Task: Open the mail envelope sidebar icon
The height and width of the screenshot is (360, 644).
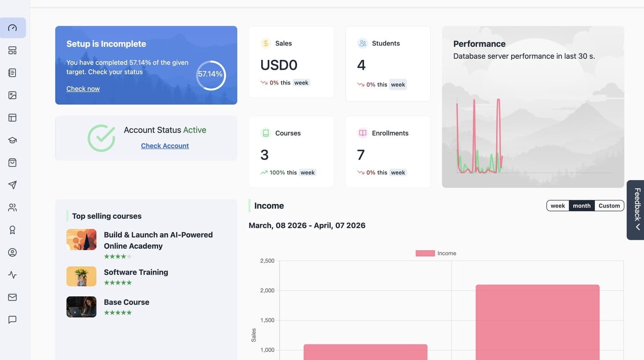Action: (x=13, y=297)
